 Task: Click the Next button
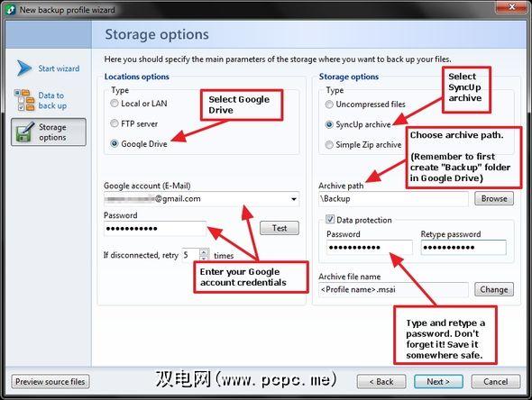438,382
